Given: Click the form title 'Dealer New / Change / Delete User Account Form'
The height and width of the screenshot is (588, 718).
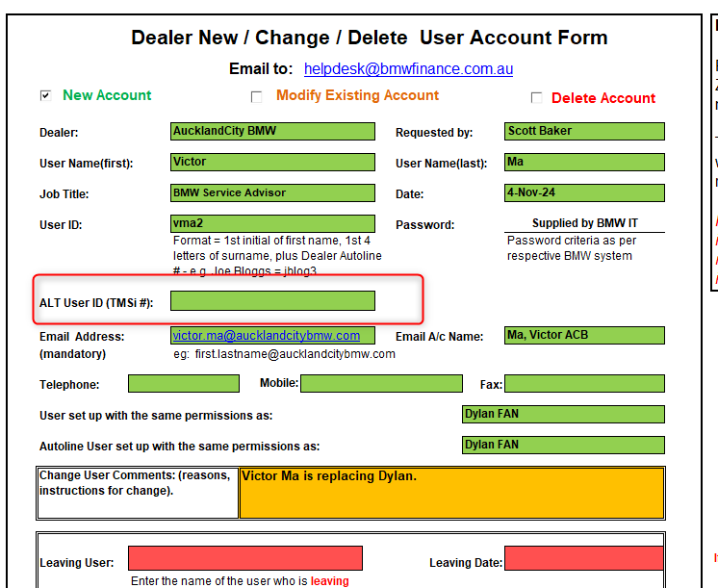Looking at the screenshot, I should tap(369, 38).
